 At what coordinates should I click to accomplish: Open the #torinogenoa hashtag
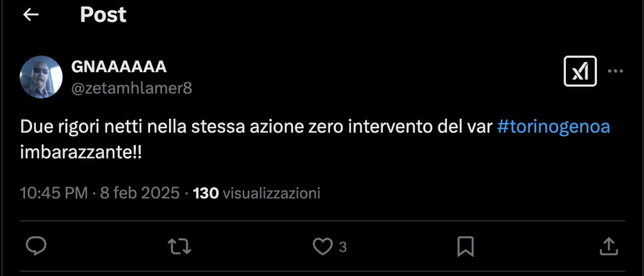pyautogui.click(x=553, y=127)
